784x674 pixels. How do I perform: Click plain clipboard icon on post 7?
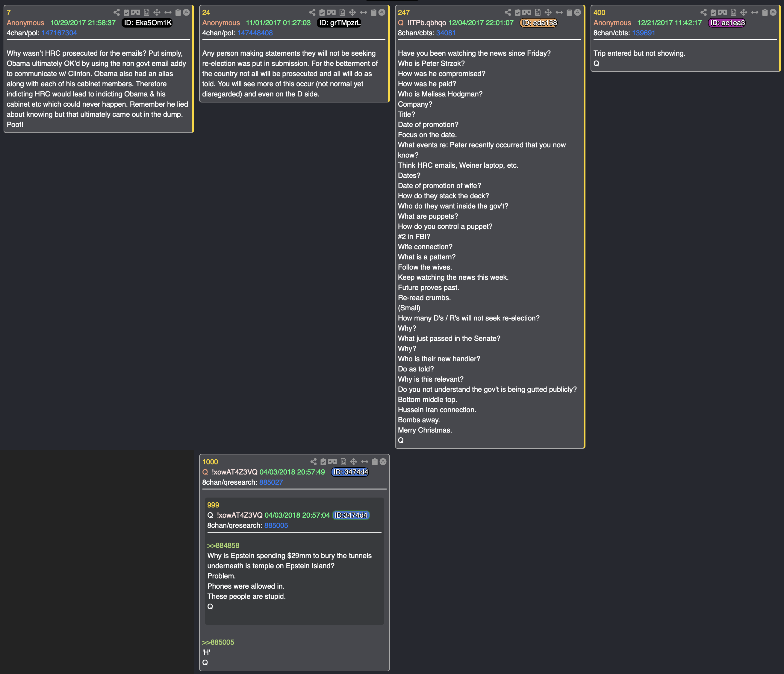point(178,13)
